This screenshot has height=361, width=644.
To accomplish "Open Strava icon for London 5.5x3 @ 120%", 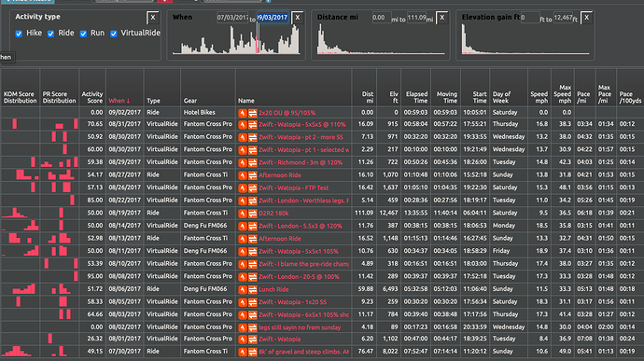I will coord(243,227).
